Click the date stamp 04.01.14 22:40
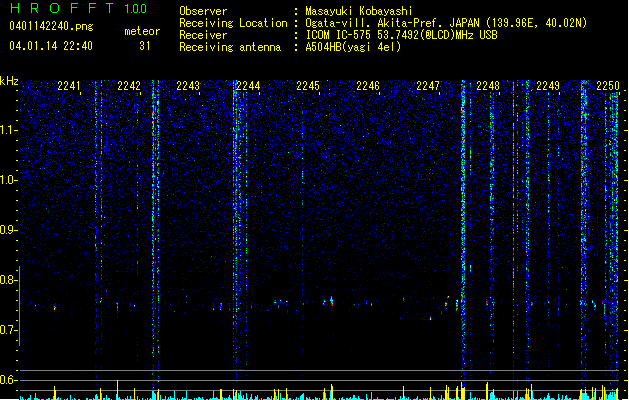629x400 pixels. point(51,46)
